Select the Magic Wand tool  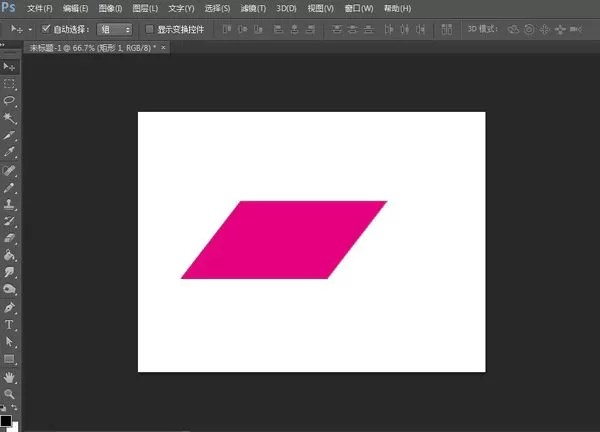(x=9, y=118)
